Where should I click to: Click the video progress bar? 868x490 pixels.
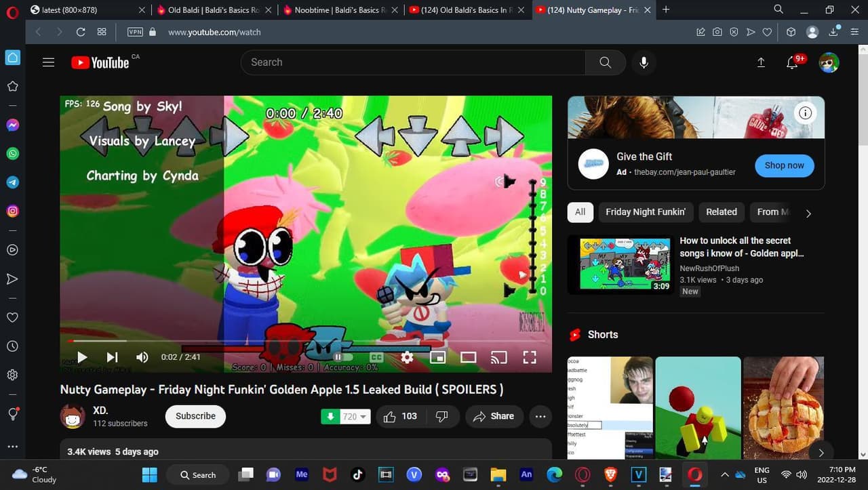point(306,341)
